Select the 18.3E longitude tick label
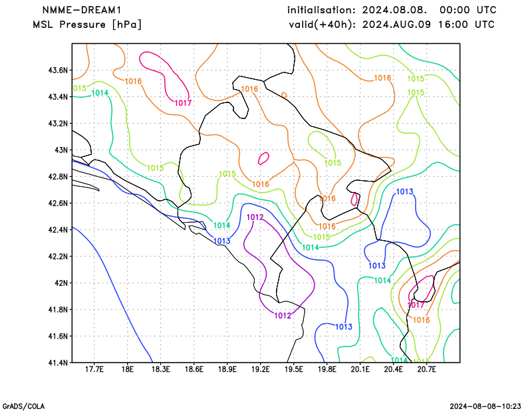The height and width of the screenshot is (411, 532). click(160, 369)
